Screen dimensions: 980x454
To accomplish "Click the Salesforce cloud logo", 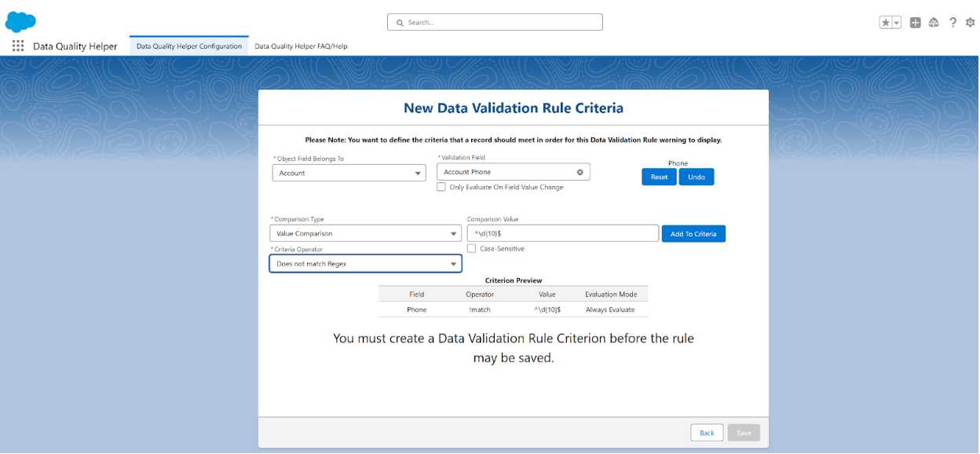I will [x=20, y=22].
